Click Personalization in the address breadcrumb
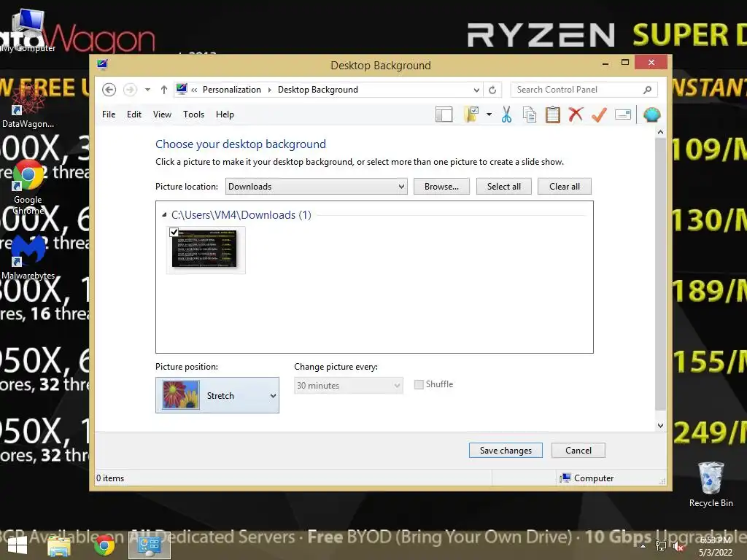 tap(231, 90)
